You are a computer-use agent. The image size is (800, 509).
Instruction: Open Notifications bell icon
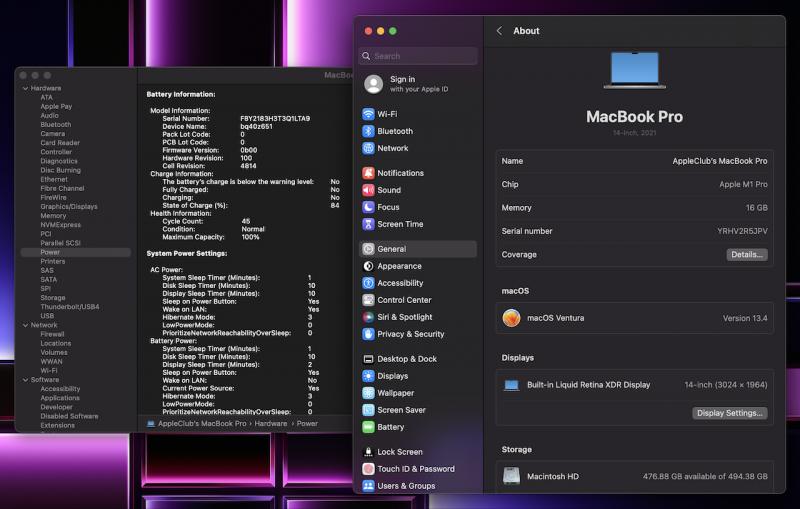click(x=368, y=173)
